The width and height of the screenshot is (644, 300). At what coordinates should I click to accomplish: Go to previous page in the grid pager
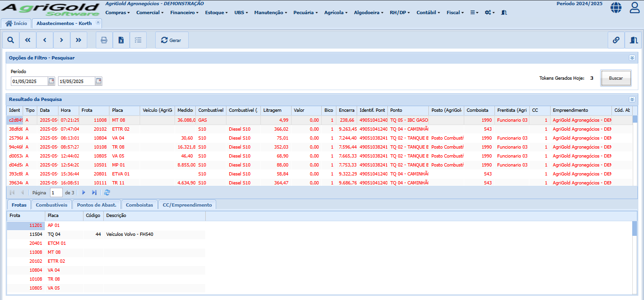point(22,192)
